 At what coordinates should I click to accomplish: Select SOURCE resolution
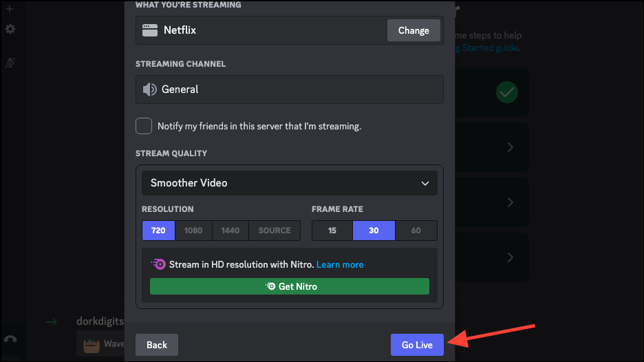point(275,231)
